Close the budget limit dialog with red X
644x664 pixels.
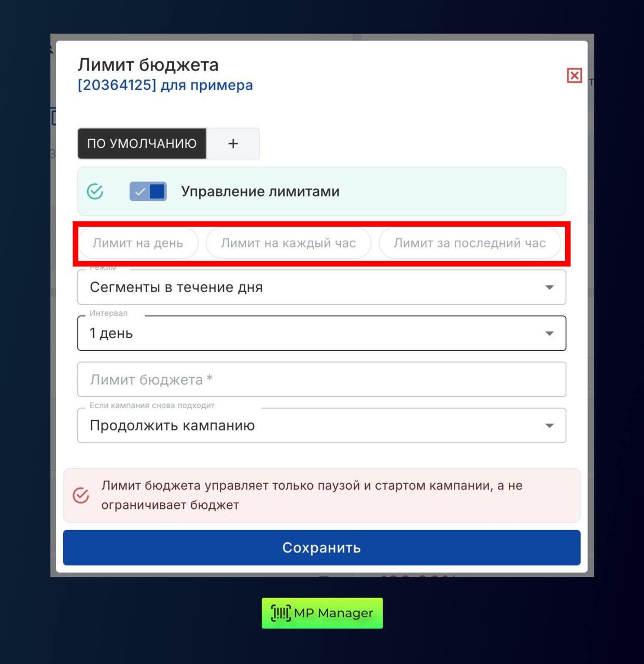click(574, 76)
